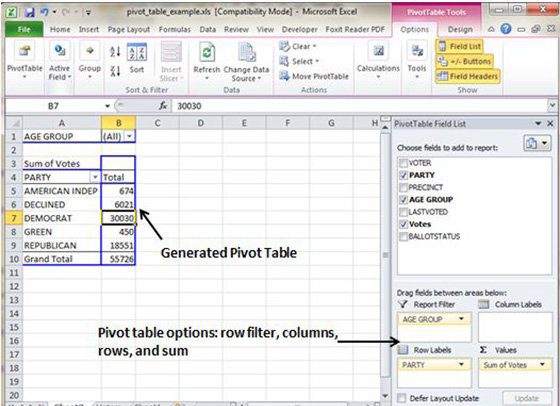Click the disabled Update button

(x=526, y=398)
